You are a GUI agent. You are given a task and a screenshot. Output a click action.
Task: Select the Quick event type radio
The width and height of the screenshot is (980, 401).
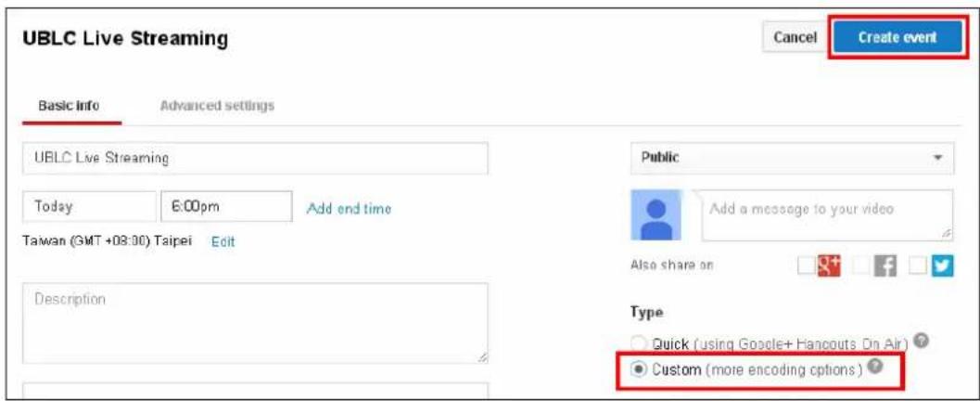click(639, 343)
